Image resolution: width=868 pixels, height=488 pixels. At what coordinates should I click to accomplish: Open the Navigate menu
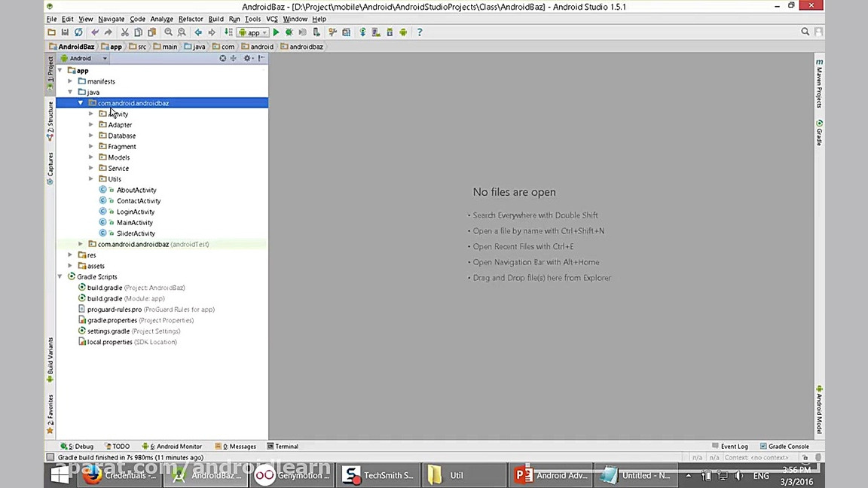pos(112,19)
